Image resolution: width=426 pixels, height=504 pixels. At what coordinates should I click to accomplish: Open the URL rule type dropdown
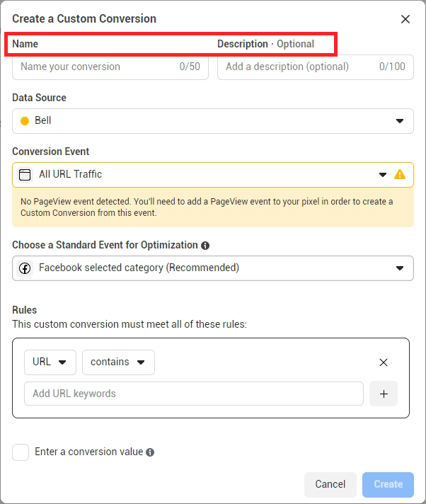[50, 362]
